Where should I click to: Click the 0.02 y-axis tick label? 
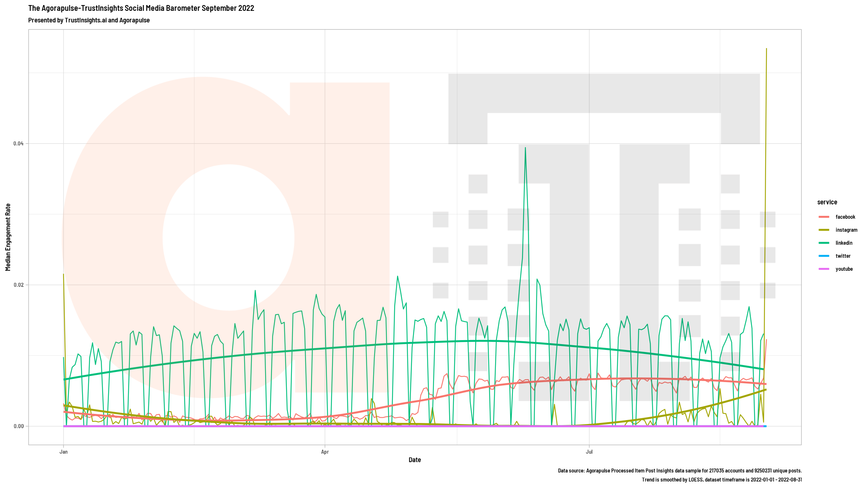click(x=18, y=285)
